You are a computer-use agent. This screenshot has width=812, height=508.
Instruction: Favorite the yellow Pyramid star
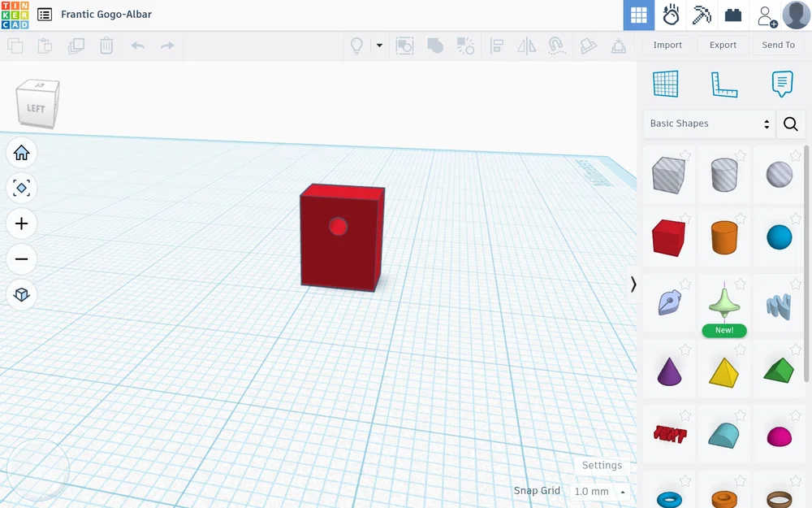click(x=741, y=350)
